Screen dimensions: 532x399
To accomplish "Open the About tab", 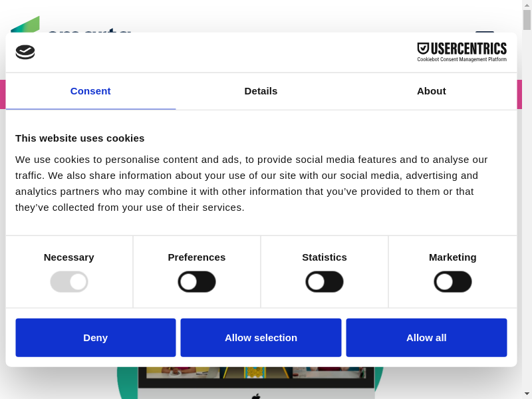I will 432,91.
